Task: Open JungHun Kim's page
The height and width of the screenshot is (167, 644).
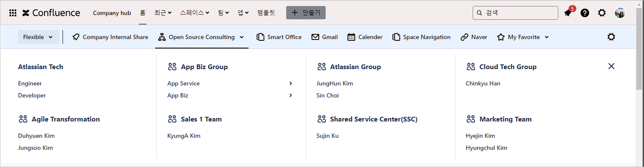Action: (335, 83)
